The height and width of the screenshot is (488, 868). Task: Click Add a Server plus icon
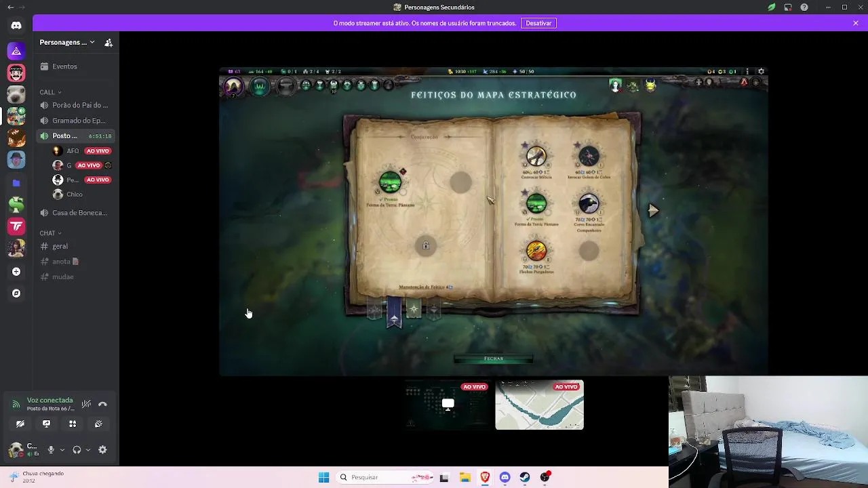16,272
